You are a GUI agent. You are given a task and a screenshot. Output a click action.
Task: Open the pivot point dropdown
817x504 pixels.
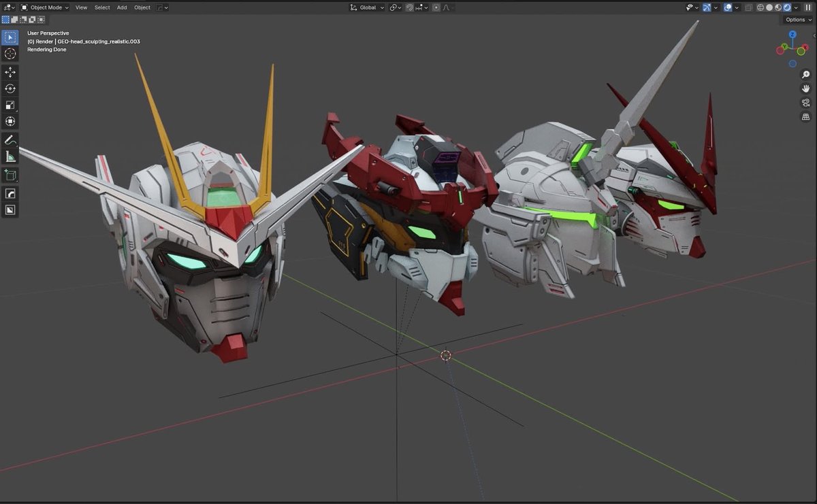(395, 7)
